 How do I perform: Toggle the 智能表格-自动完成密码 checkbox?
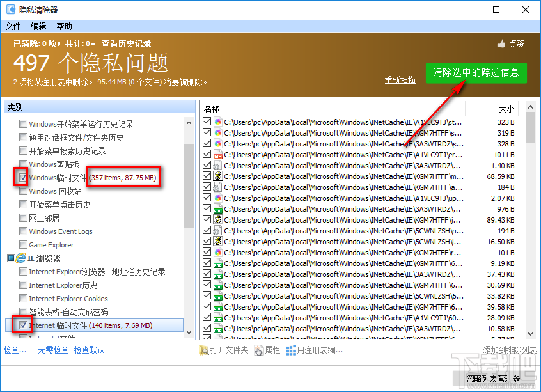[x=24, y=311]
